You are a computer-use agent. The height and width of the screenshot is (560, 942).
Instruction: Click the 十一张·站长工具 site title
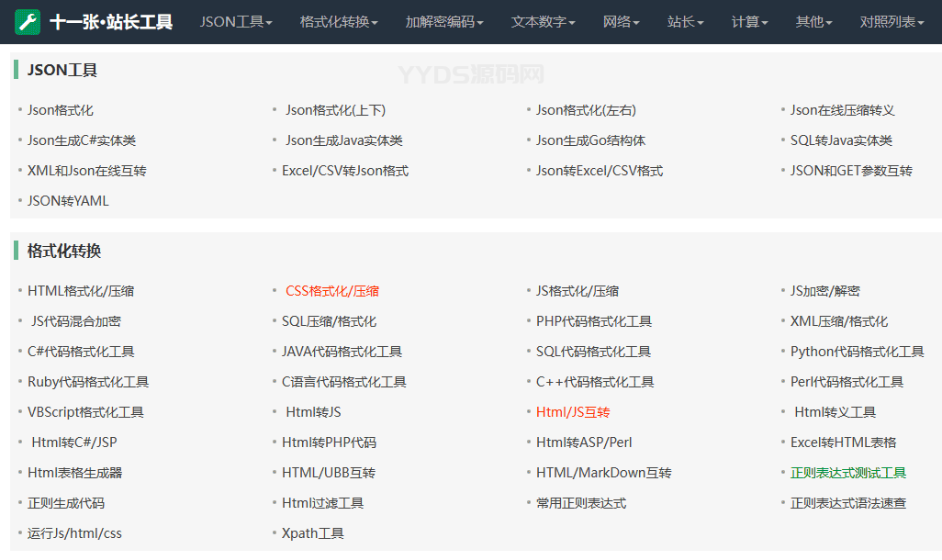click(111, 22)
